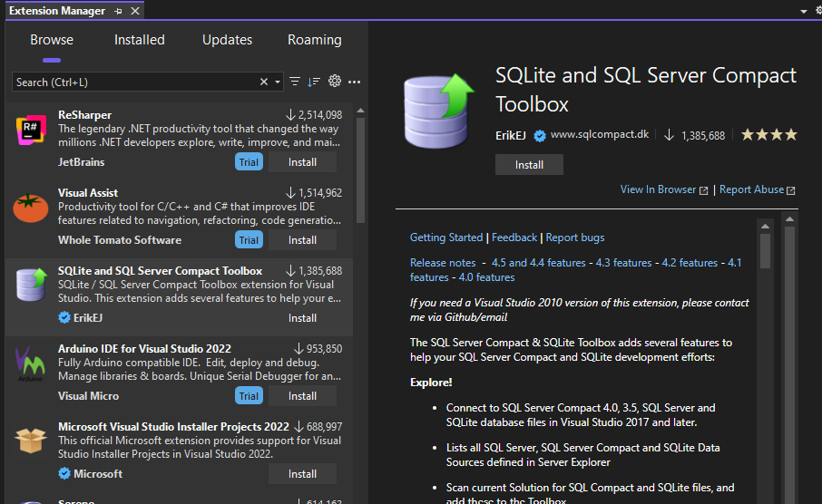Install SQLite Toolbox from details pane
The height and width of the screenshot is (504, 822).
[529, 165]
